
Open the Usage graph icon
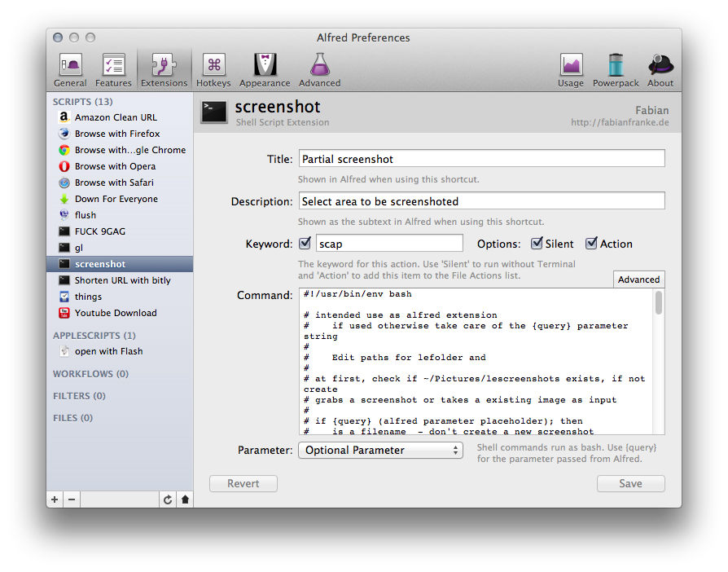[x=571, y=64]
